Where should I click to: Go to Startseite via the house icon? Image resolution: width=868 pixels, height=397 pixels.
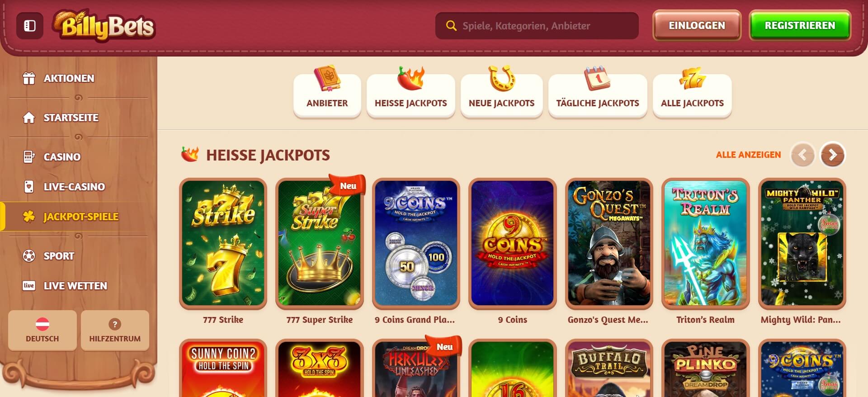[x=29, y=118]
